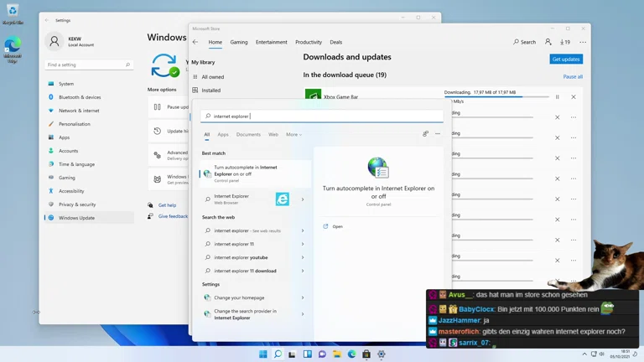The width and height of the screenshot is (644, 362).
Task: Pause the Xbox Game Bar download
Action: coord(558,97)
